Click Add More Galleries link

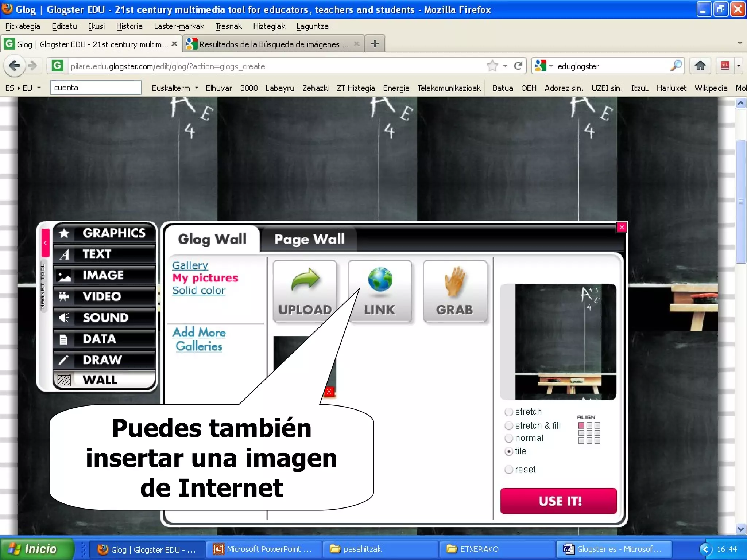tap(199, 339)
